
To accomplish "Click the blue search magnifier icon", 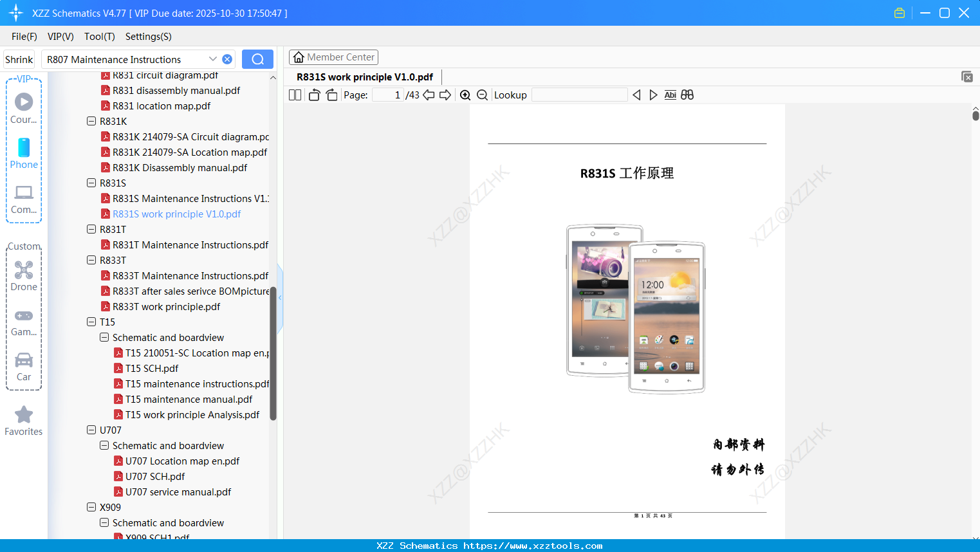I will [x=257, y=59].
